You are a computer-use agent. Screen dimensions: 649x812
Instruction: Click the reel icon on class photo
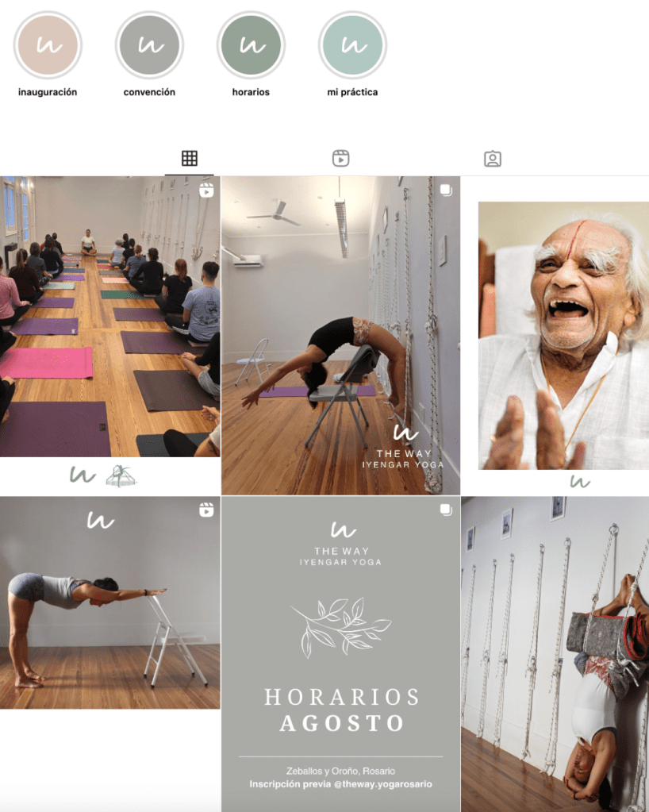tap(206, 190)
